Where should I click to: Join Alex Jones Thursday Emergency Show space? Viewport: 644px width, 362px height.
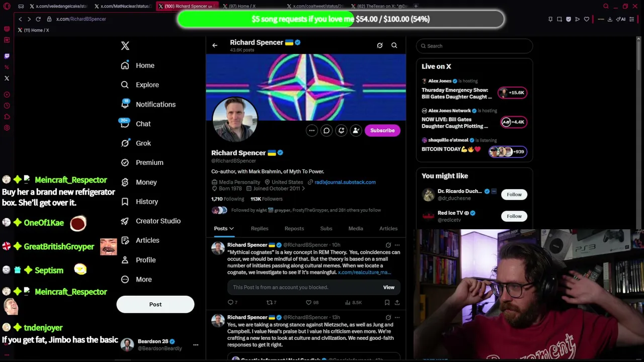474,89
